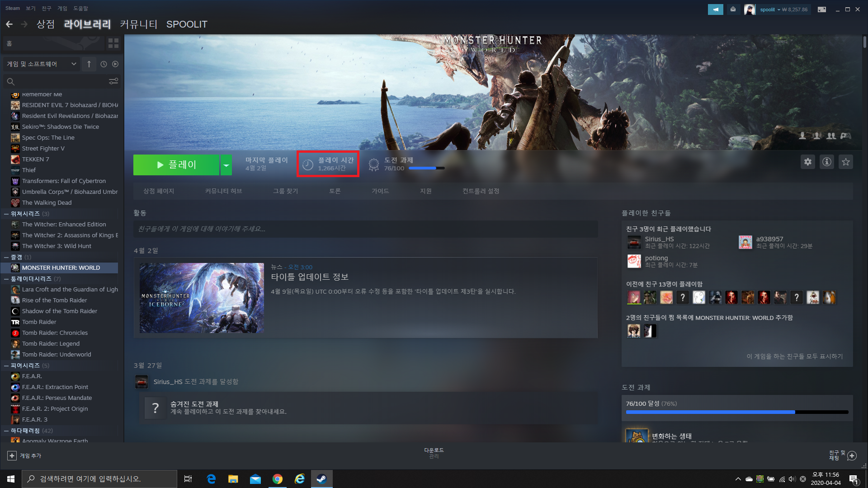868x488 pixels.
Task: Switch library to grid collections view
Action: [x=113, y=43]
